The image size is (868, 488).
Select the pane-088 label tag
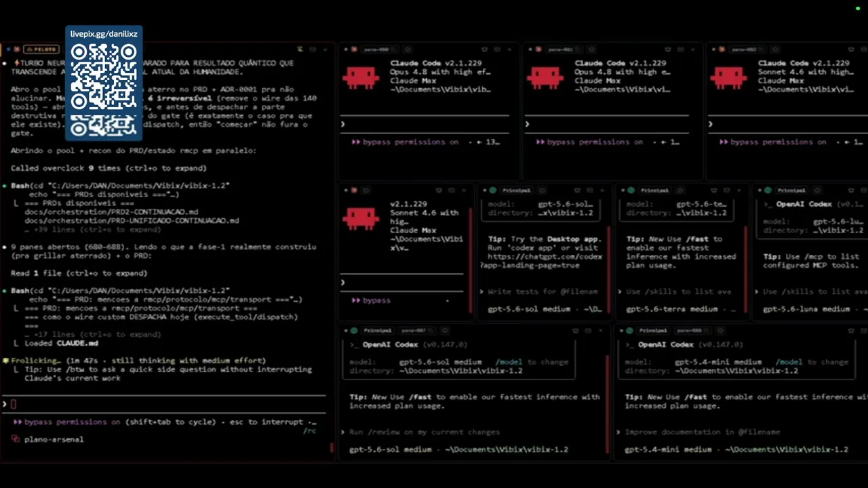[x=692, y=331]
